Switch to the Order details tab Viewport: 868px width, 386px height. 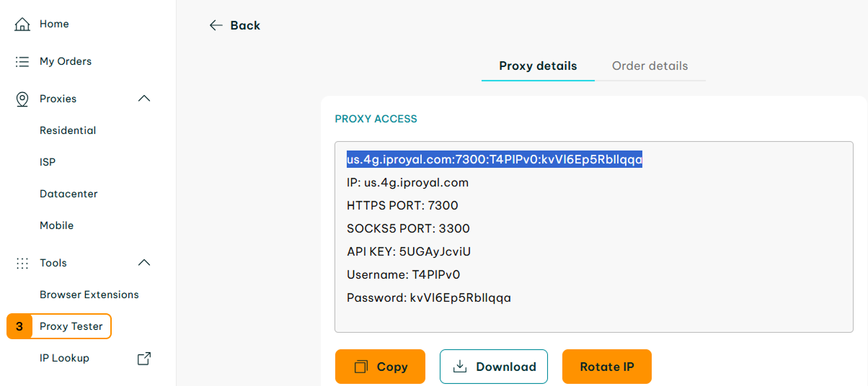click(650, 66)
